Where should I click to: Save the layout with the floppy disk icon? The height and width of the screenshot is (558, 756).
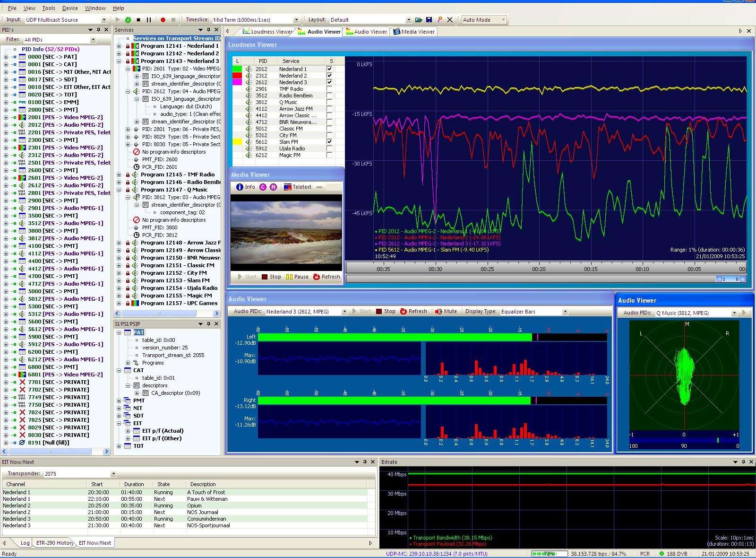(429, 20)
